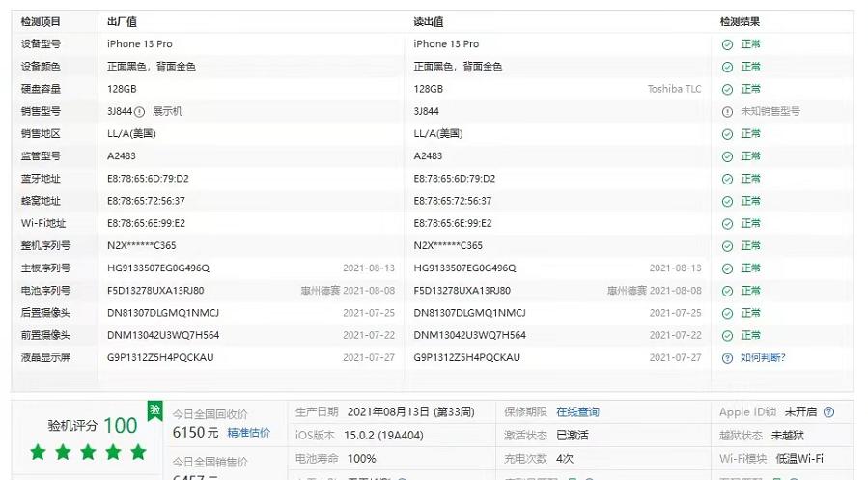Click the green check icon in 销售地区 row
This screenshot has width=868, height=480.
click(727, 134)
